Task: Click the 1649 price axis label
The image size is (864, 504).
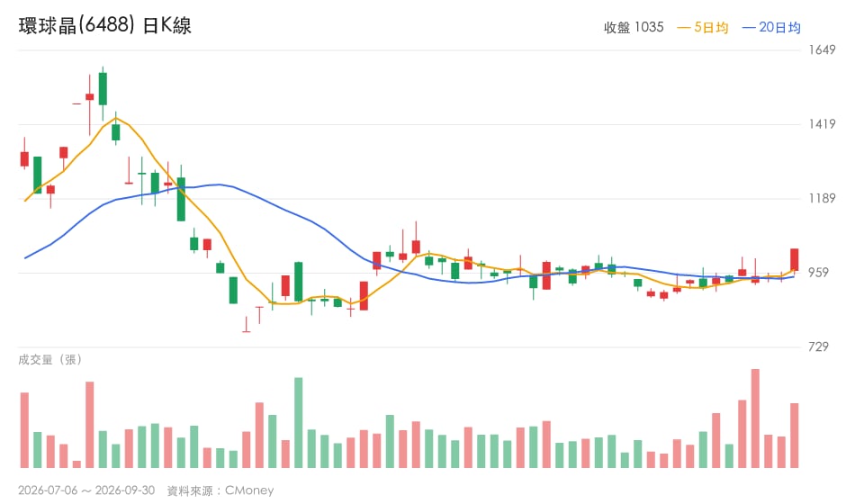Action: click(x=822, y=50)
